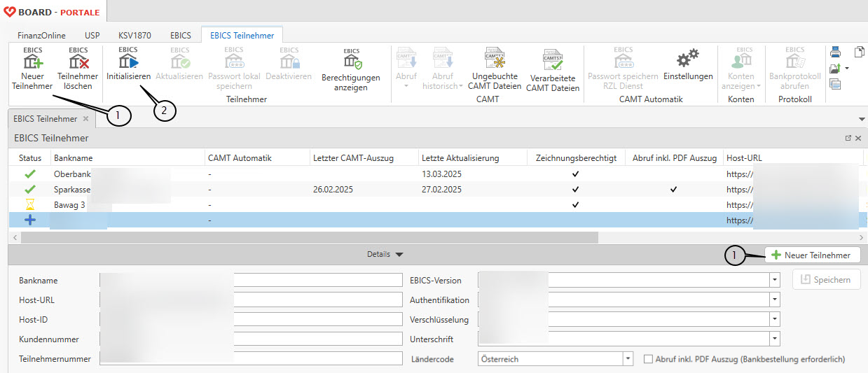Viewport: 868px width, 373px height.
Task: Expand the Ländercode Österreich dropdown
Action: coord(628,359)
